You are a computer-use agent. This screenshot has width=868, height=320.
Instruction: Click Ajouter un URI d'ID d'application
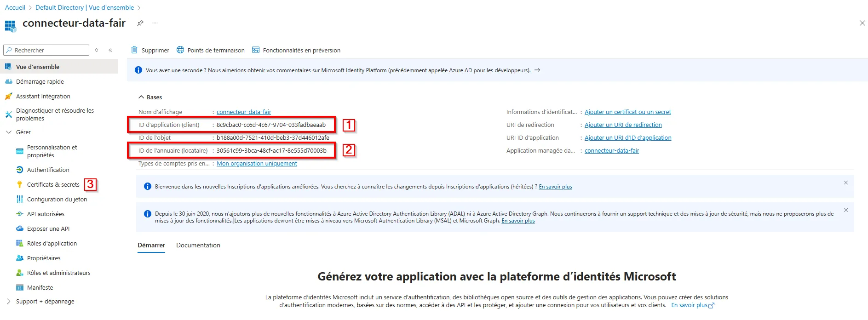(x=628, y=137)
